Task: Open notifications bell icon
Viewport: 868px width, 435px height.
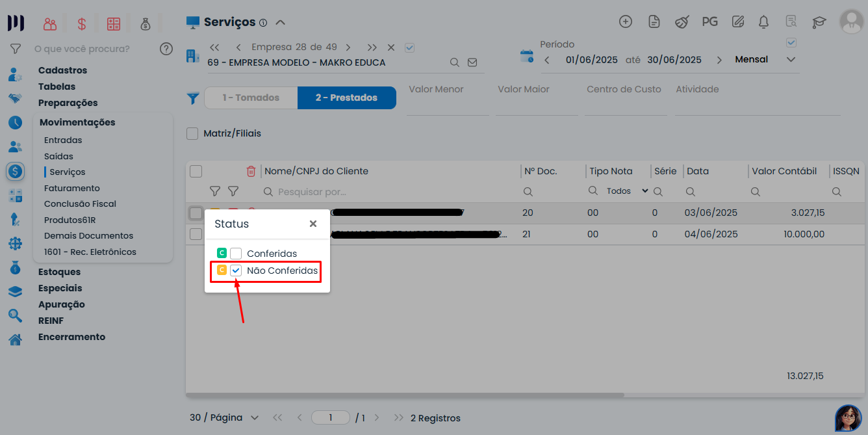Action: pos(764,21)
